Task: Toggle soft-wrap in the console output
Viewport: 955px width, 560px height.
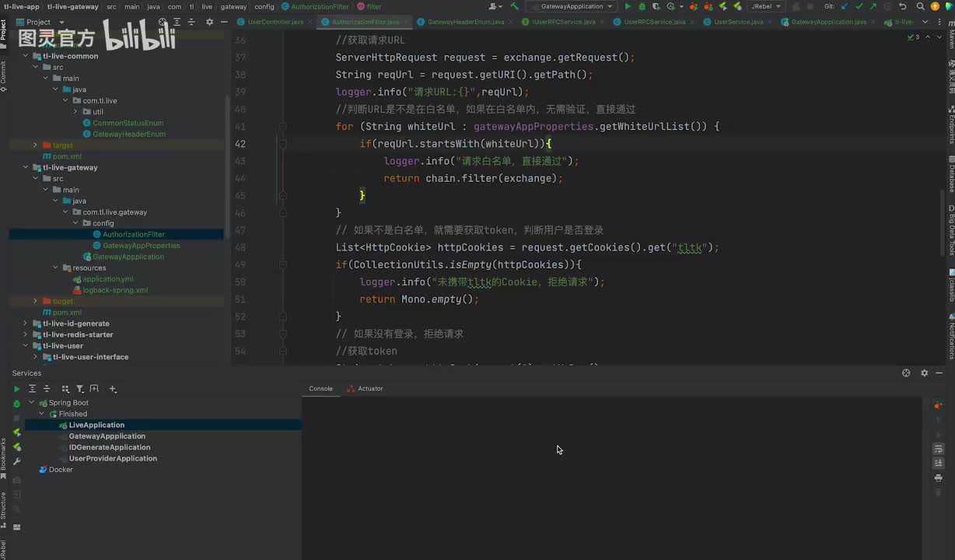Action: (938, 449)
